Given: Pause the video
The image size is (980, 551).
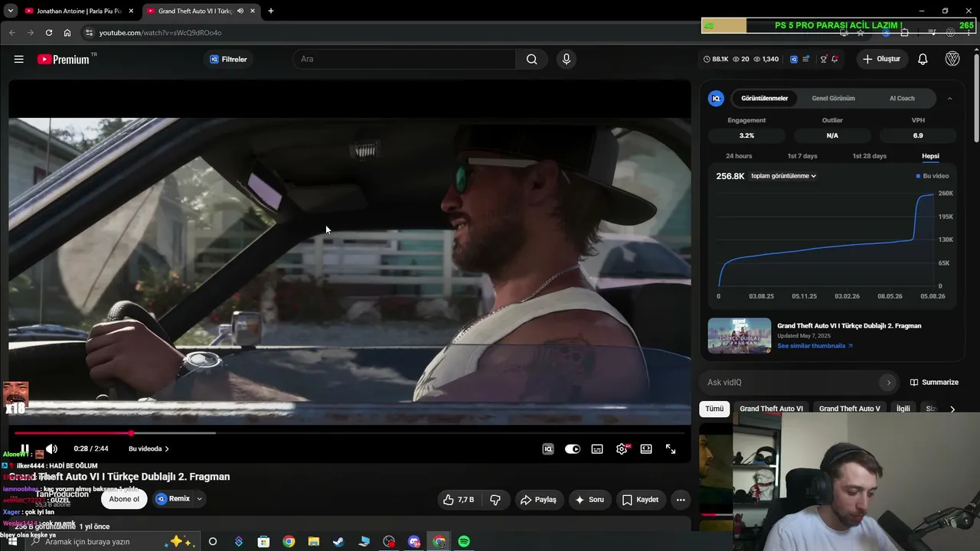Looking at the screenshot, I should click(24, 449).
